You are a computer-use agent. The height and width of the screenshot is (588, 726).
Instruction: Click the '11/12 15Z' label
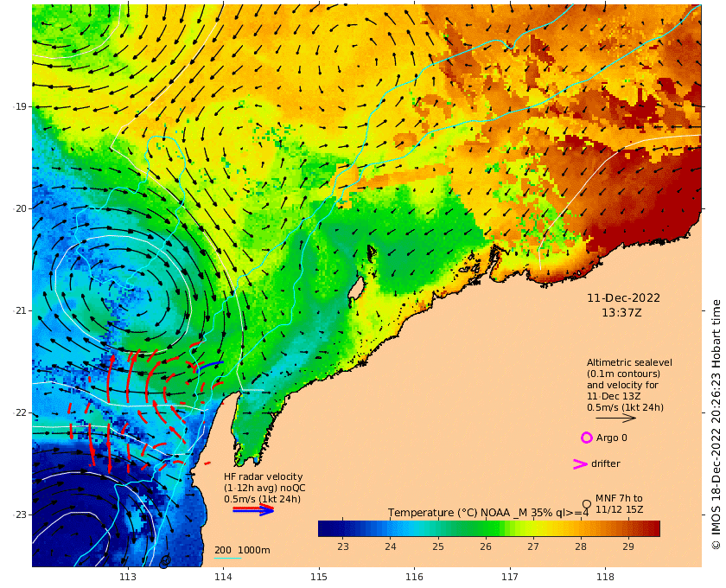[619, 509]
